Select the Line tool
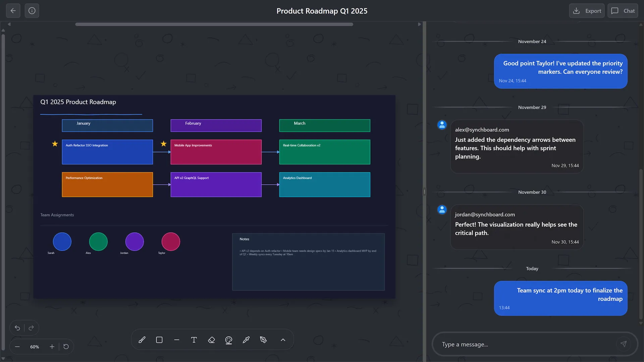The height and width of the screenshot is (362, 644). click(176, 340)
